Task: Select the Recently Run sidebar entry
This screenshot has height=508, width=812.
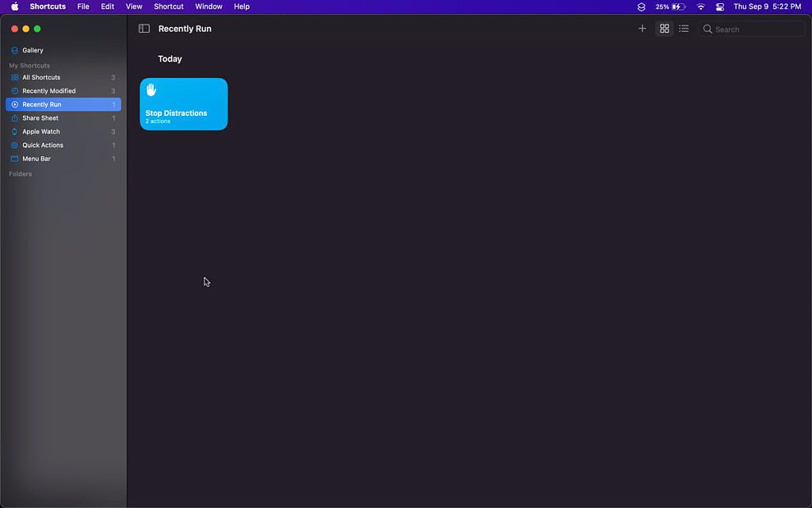Action: click(40, 104)
